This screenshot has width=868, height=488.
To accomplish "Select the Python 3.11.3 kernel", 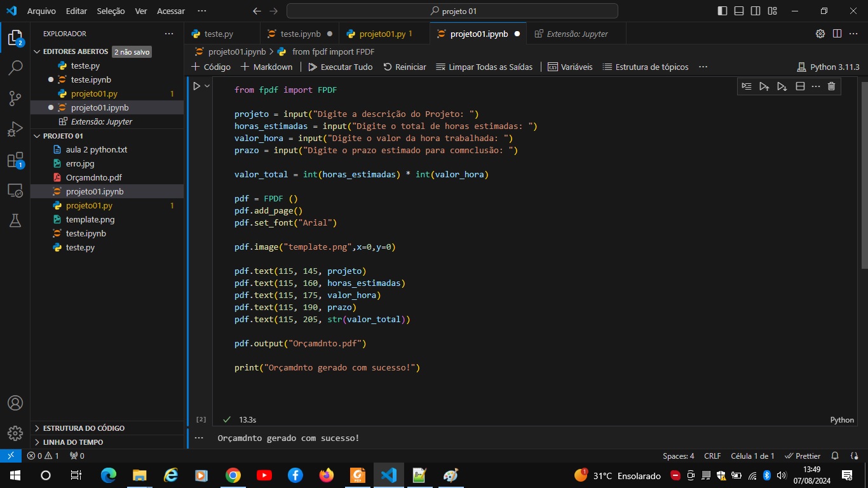I will click(x=828, y=67).
